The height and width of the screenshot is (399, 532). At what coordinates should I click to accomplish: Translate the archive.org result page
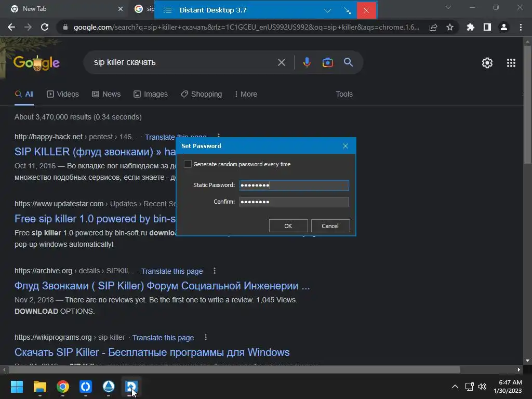click(x=172, y=271)
